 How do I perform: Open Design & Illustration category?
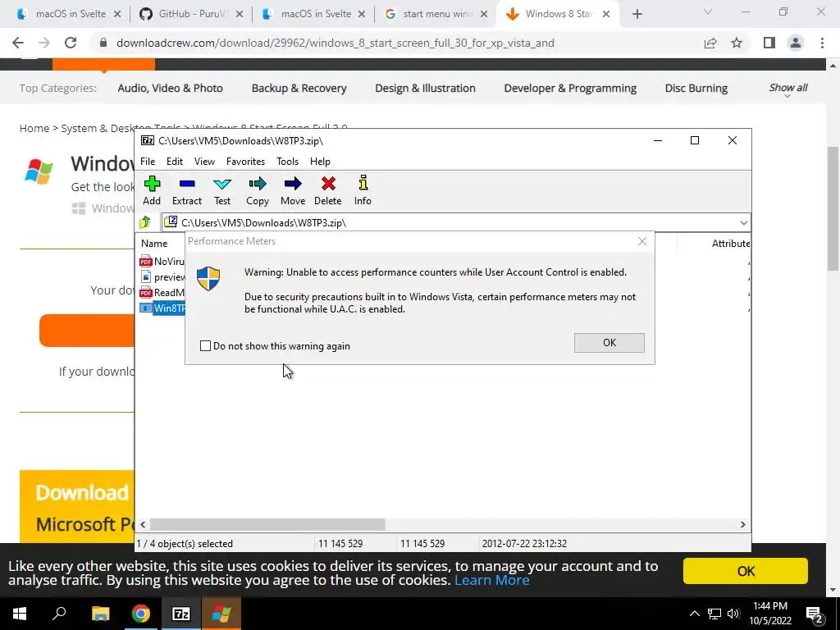(426, 88)
